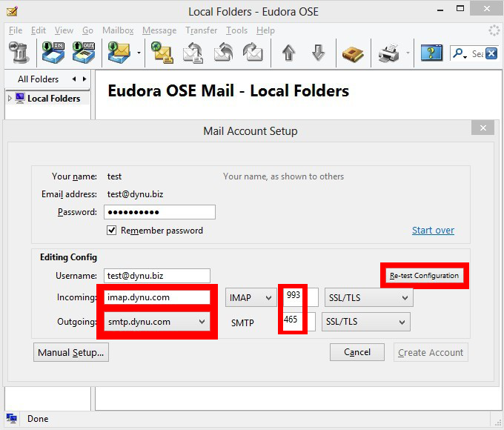Click the Re-test Configuration button
Screen dimensions: 504x430
(x=424, y=276)
